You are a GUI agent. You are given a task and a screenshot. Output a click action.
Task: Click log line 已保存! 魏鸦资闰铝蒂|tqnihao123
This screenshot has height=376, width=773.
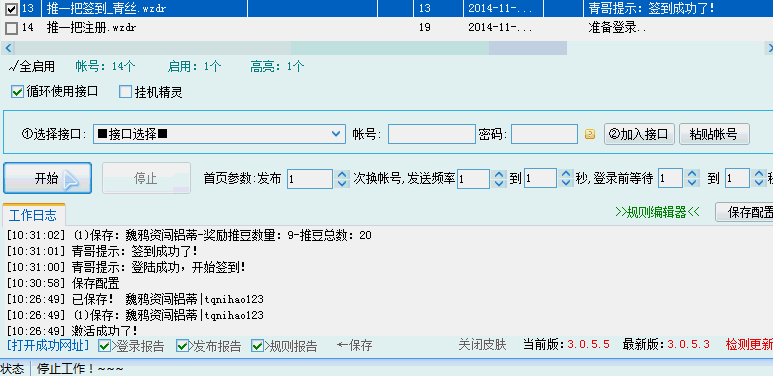(x=136, y=299)
